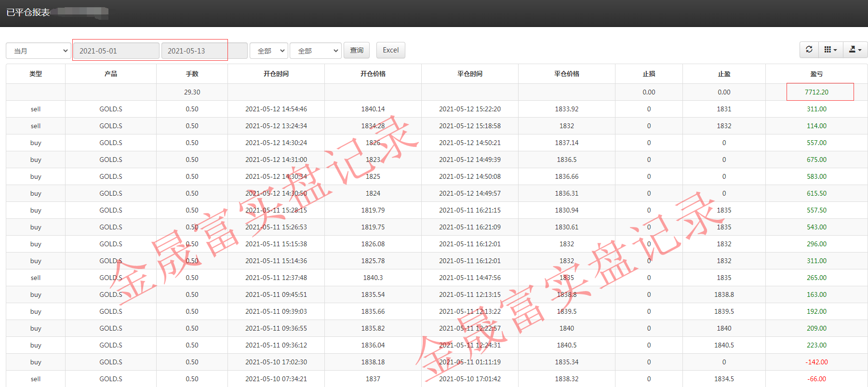Click the start date field 2021-05-01

click(116, 51)
